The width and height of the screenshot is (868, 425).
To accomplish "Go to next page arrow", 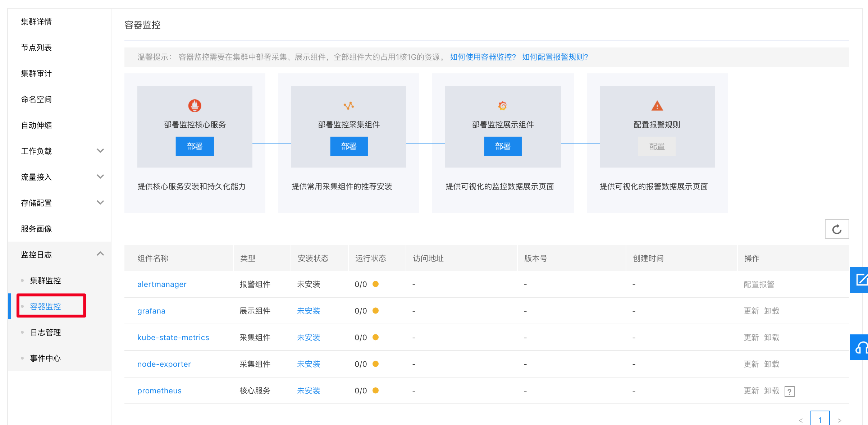I will coord(840,420).
